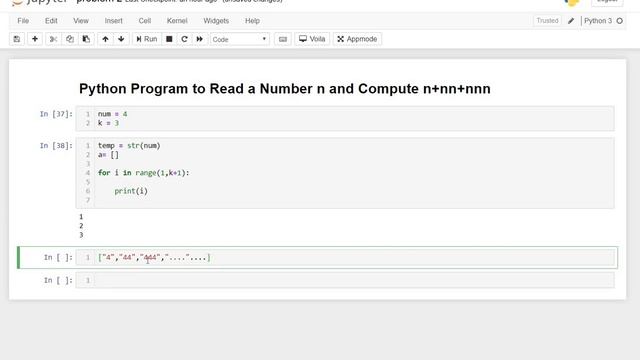Open the Cell menu
This screenshot has height=360, width=640.
[x=144, y=21]
